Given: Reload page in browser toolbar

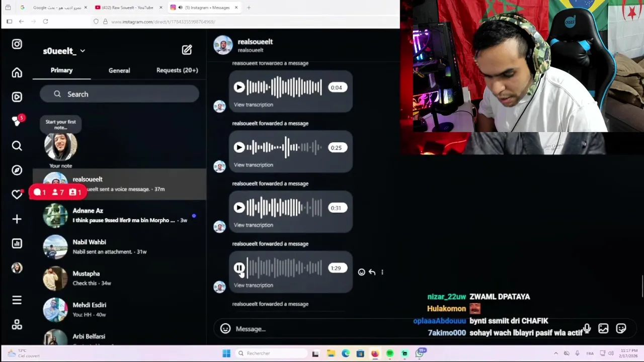Looking at the screenshot, I should pos(45,22).
